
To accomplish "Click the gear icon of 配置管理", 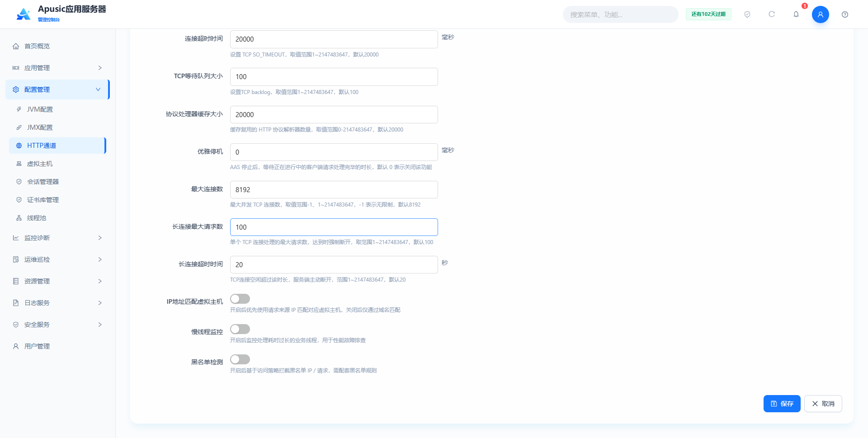I will (x=16, y=89).
